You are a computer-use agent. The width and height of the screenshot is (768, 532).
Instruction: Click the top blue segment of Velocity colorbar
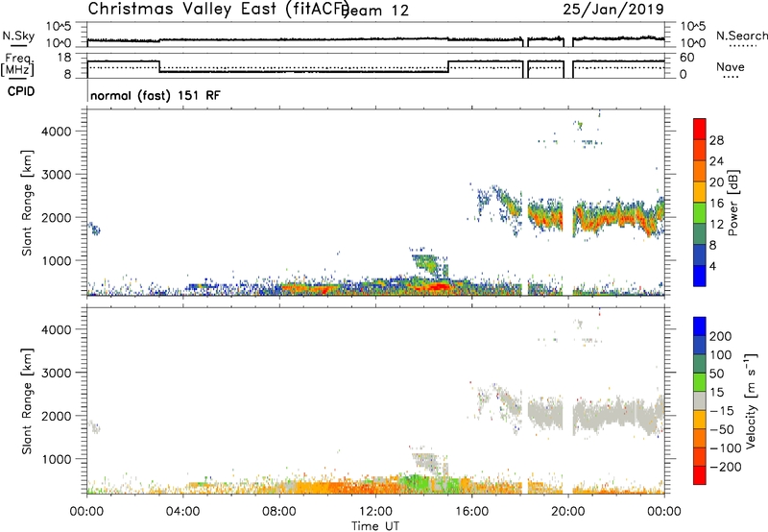click(700, 326)
